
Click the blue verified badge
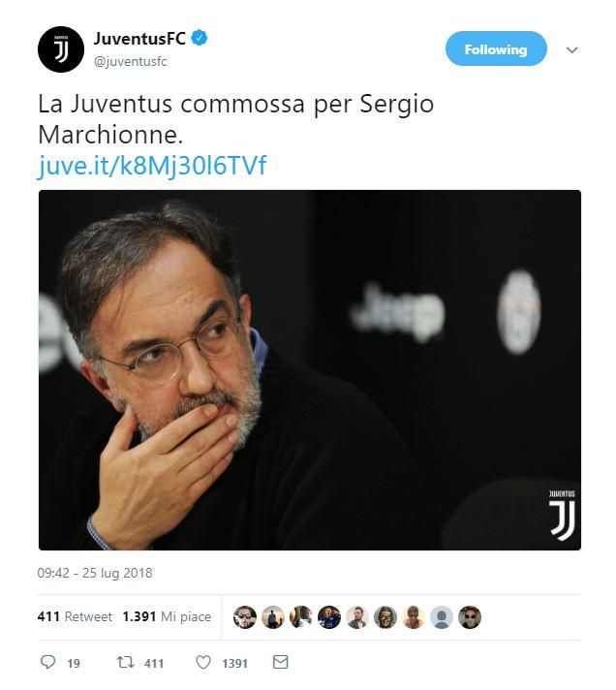200,39
